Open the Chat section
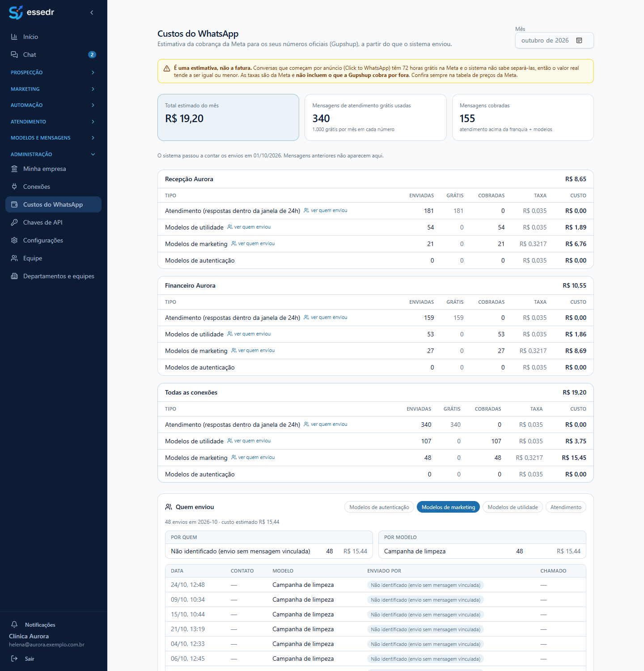This screenshot has height=671, width=644. pos(53,55)
